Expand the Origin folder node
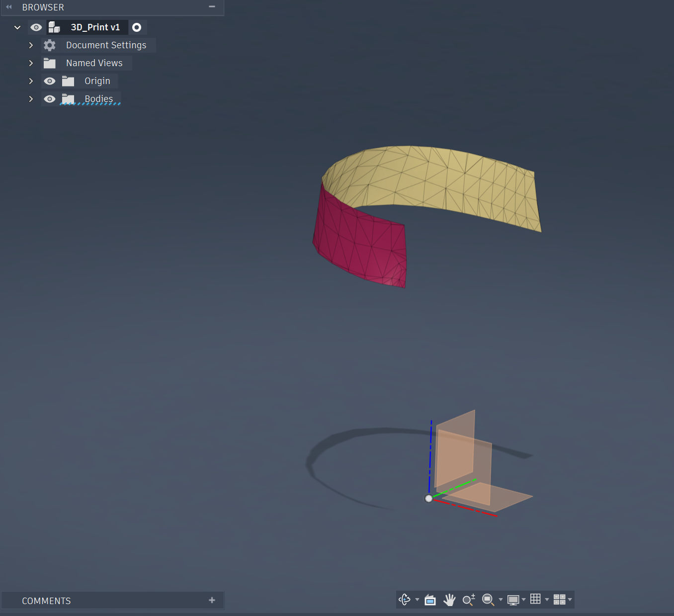This screenshot has height=616, width=674. tap(31, 81)
